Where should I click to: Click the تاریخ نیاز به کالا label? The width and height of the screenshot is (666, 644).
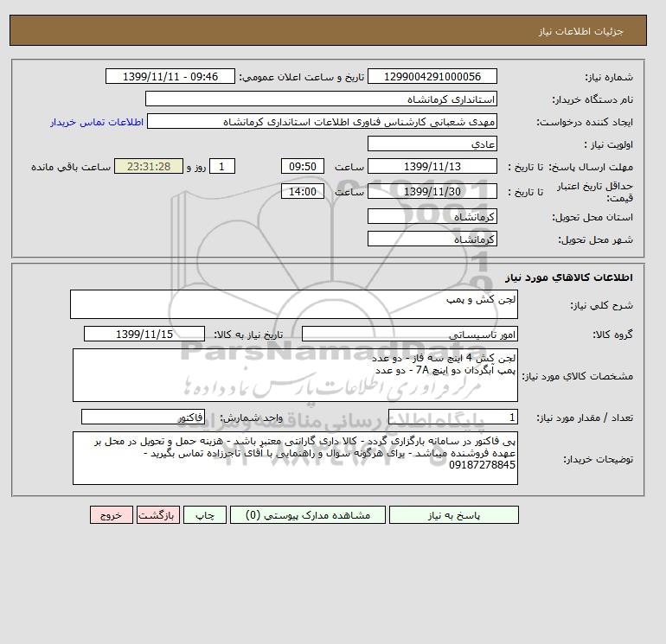click(248, 335)
